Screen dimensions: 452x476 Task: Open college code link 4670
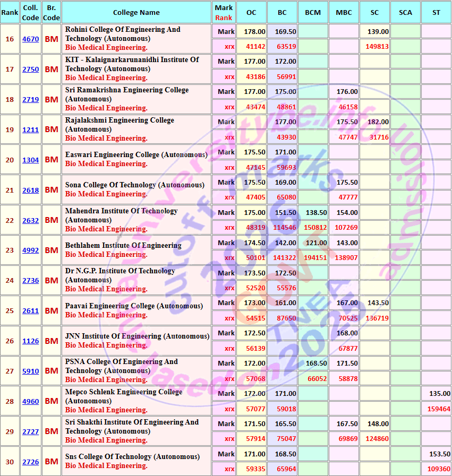pos(31,39)
